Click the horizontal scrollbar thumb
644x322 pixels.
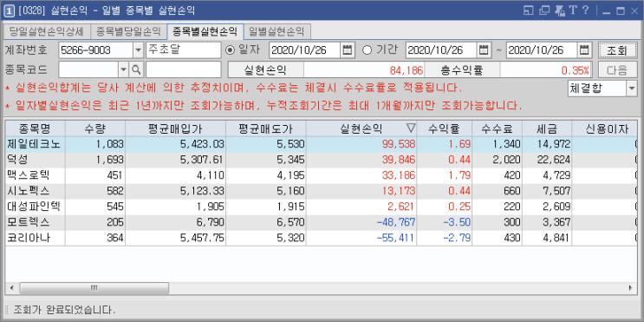tap(94, 287)
